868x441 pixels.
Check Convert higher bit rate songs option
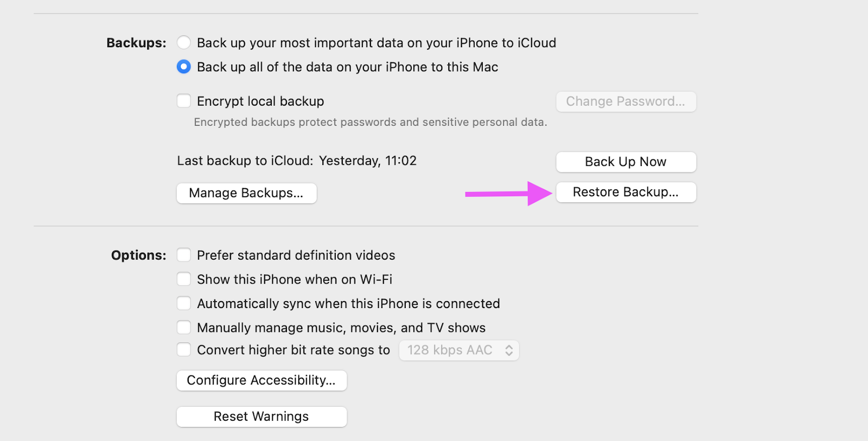pyautogui.click(x=184, y=350)
